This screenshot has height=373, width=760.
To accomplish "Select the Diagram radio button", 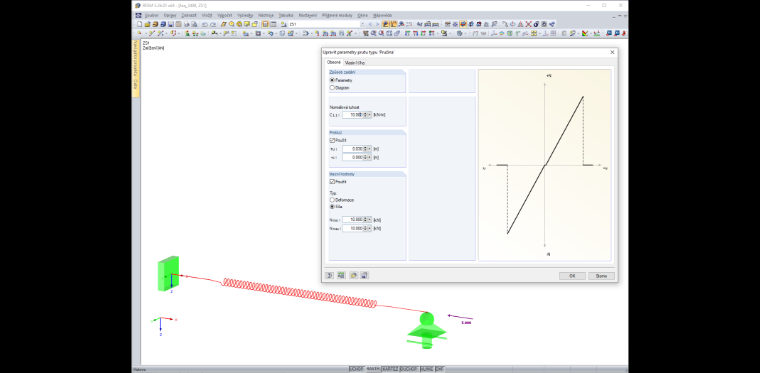I will [x=332, y=88].
